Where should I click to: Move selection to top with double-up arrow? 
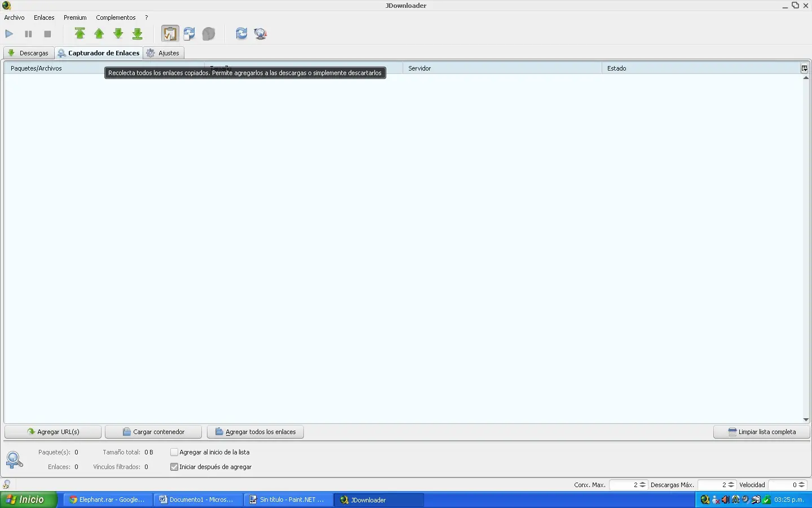coord(80,34)
